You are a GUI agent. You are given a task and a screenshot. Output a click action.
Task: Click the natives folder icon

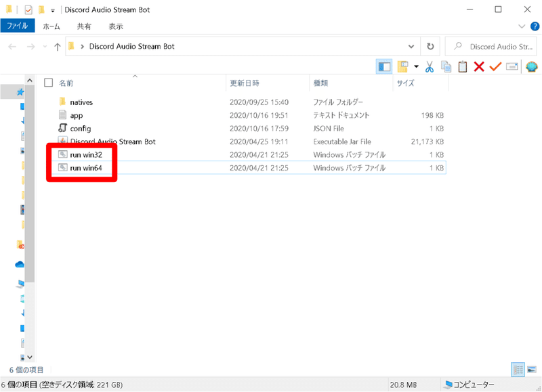coord(62,102)
